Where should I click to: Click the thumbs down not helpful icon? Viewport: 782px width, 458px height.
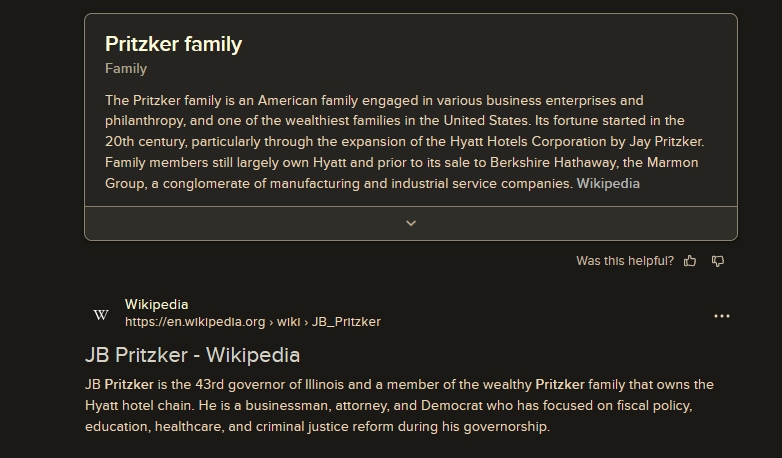(x=718, y=261)
